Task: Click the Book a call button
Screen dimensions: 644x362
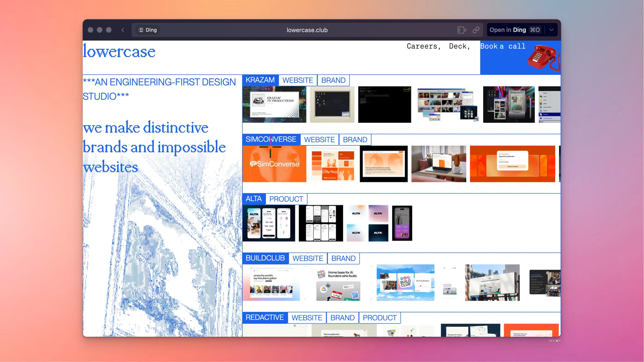Action: [x=503, y=46]
